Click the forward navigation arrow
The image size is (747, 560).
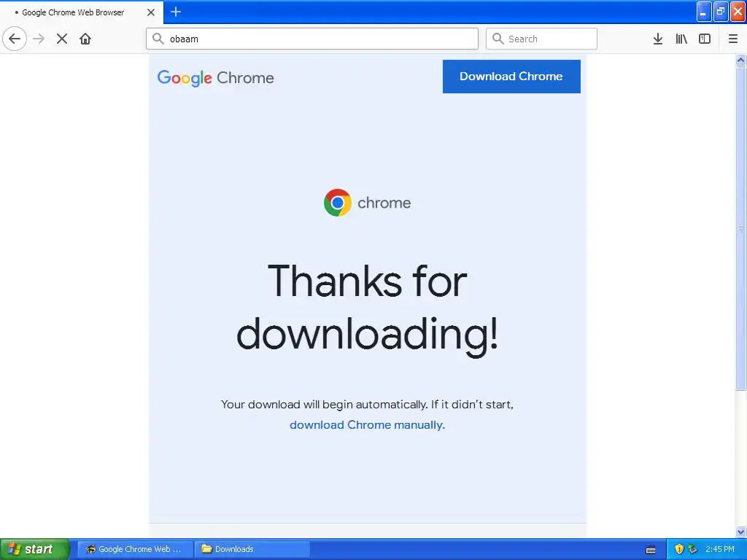[39, 39]
